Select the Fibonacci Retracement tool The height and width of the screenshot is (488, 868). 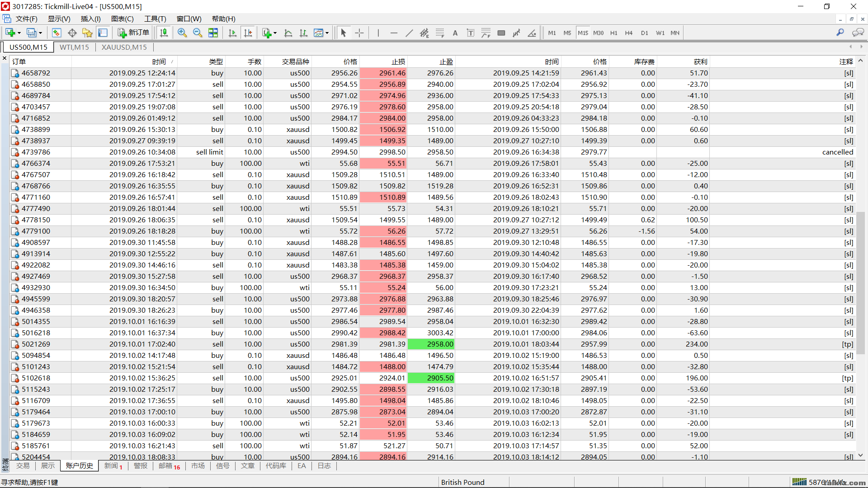440,33
